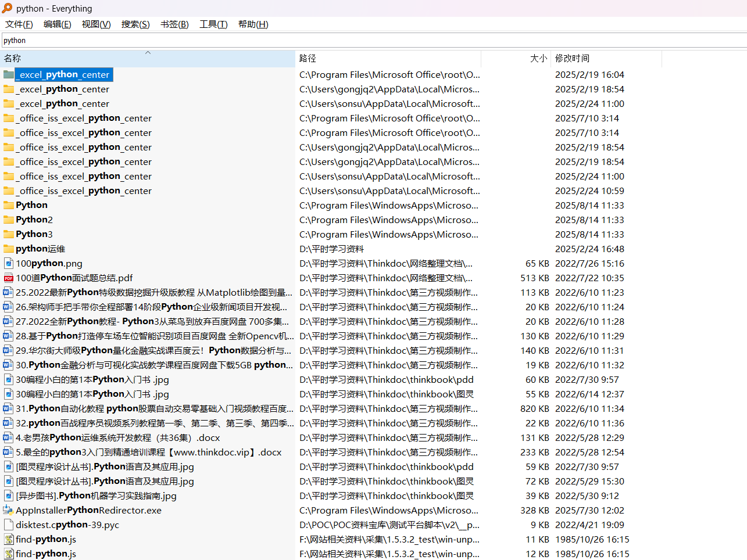Click the Word icon beside 31.Python自动化教程 document
Image resolution: width=747 pixels, height=560 pixels.
[x=8, y=408]
